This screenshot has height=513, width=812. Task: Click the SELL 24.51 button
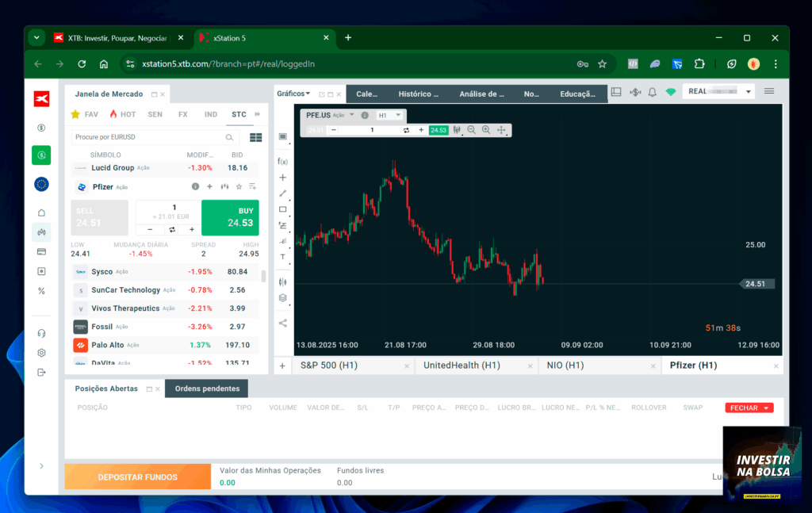click(x=99, y=217)
